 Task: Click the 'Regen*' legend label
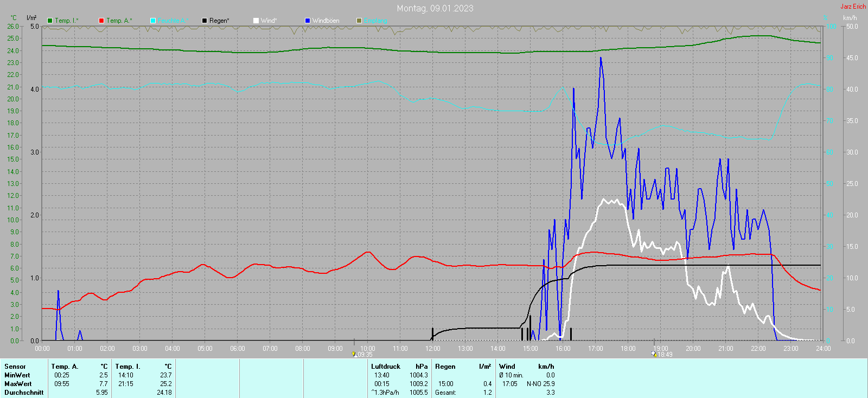[x=220, y=21]
